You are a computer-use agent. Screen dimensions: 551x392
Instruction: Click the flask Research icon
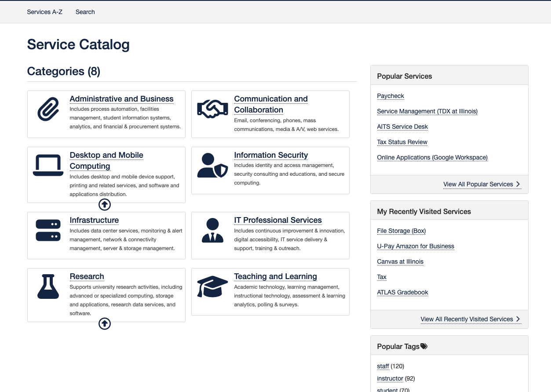pos(48,287)
